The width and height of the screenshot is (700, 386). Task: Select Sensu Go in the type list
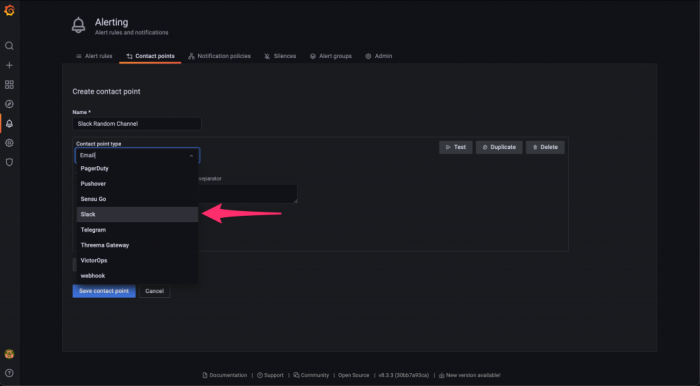coord(137,199)
